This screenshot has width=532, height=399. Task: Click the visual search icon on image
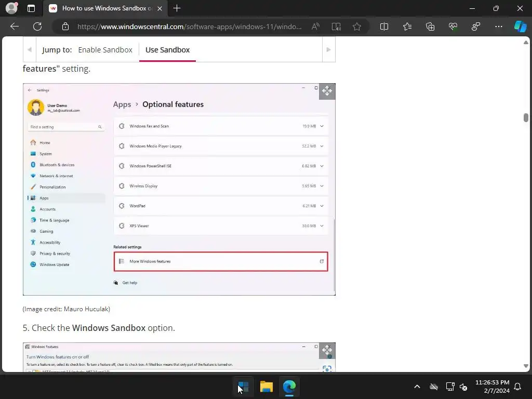pyautogui.click(x=327, y=368)
